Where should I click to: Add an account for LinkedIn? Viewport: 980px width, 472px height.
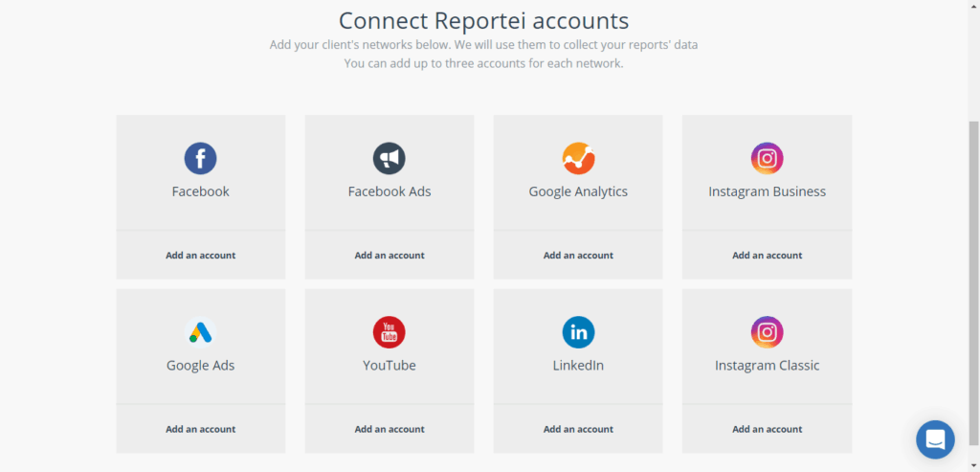point(578,429)
